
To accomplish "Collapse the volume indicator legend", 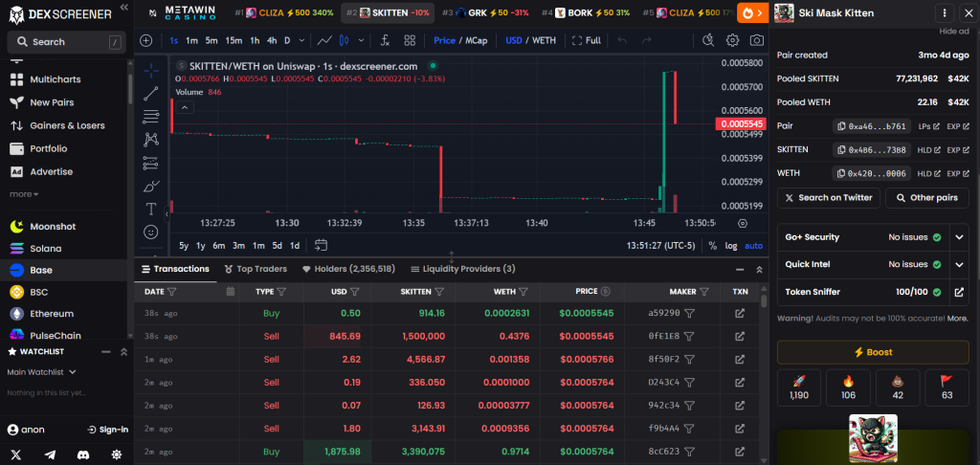I will 185,107.
